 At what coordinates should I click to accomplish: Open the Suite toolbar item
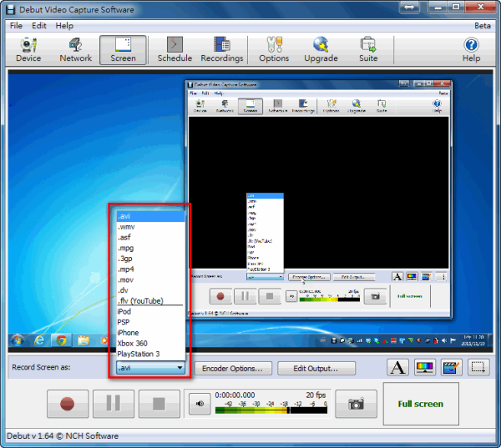coord(368,50)
